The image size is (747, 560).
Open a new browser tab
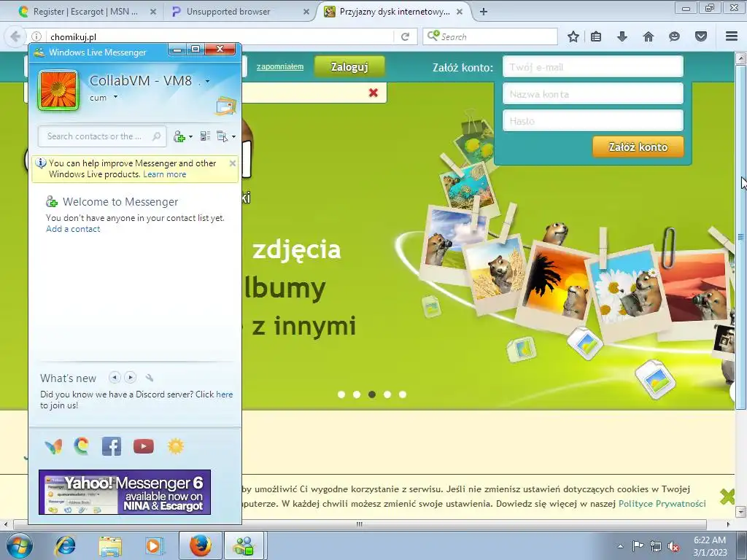(x=484, y=12)
